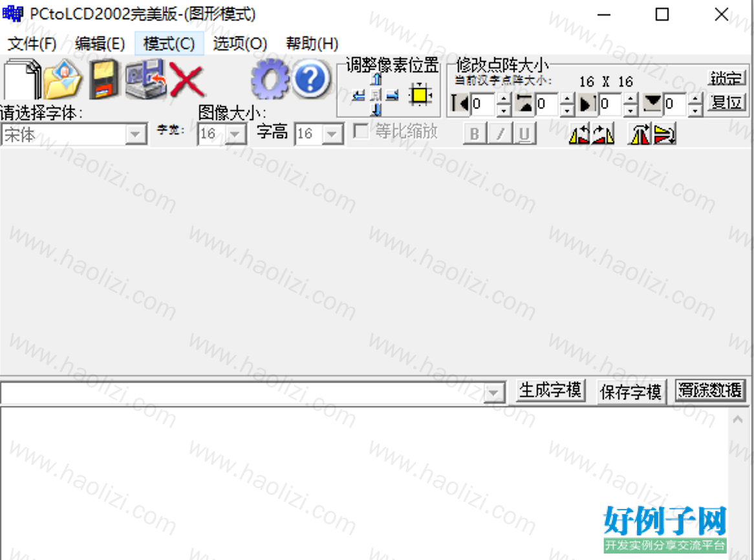Image resolution: width=754 pixels, height=560 pixels.
Task: Shift pixels up with the up arrow
Action: [x=376, y=80]
